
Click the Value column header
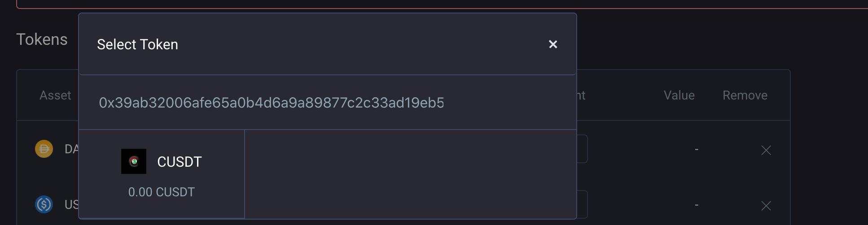[x=679, y=95]
